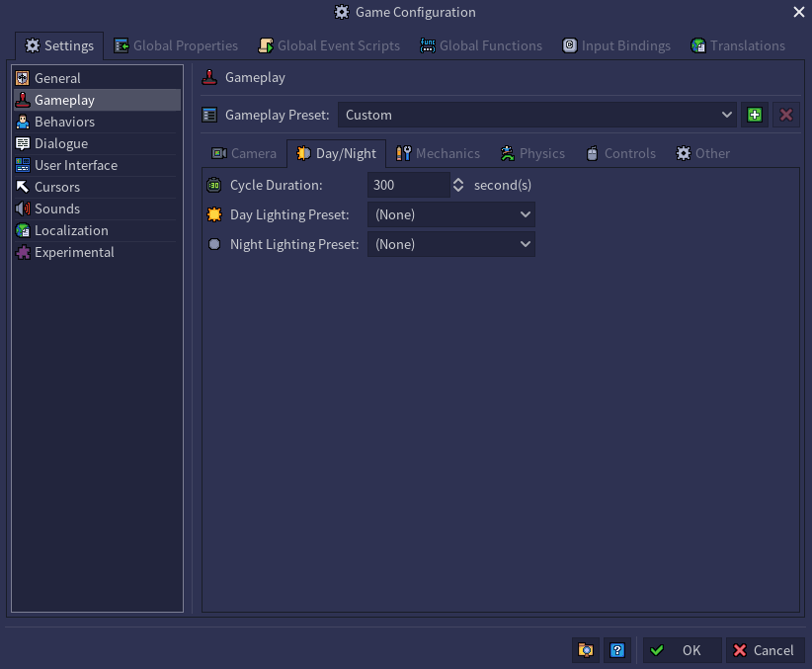812x669 pixels.
Task: Click the Gameplay Preset label
Action: point(277,115)
